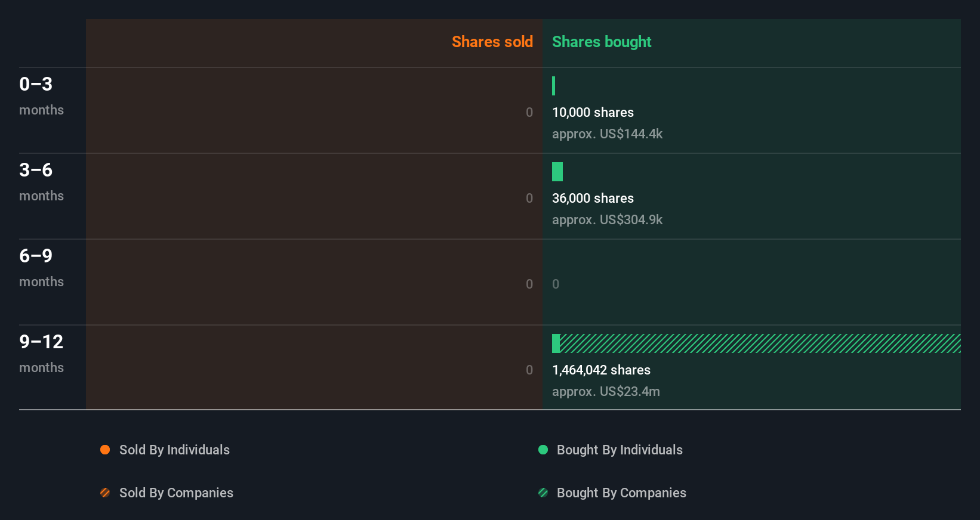The height and width of the screenshot is (520, 980).
Task: Click the striped Sold By Companies legend icon
Action: pyautogui.click(x=105, y=493)
